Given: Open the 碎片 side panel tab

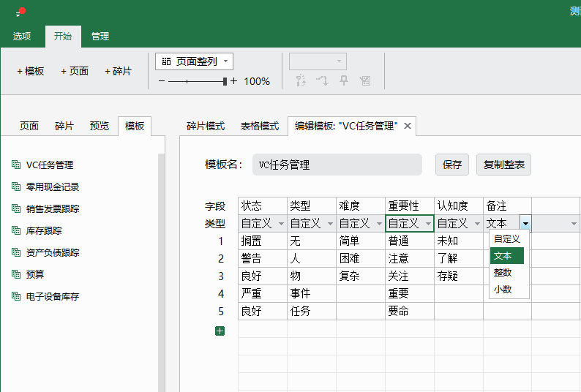Looking at the screenshot, I should coord(64,126).
